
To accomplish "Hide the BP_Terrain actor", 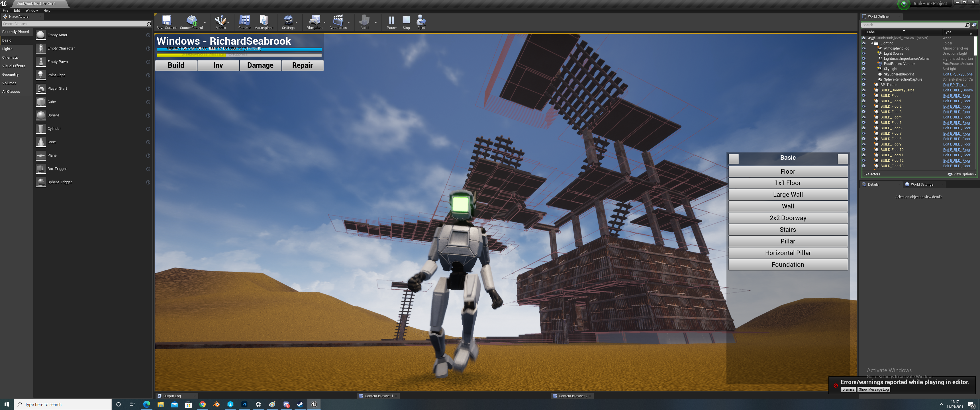I will point(863,85).
